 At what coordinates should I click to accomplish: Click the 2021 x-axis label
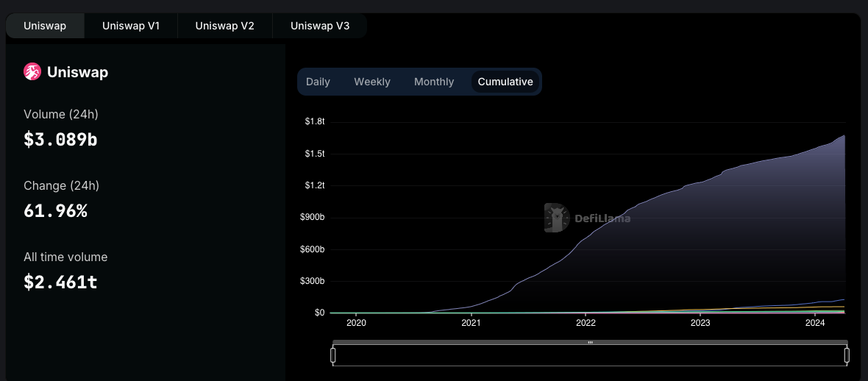coord(471,322)
